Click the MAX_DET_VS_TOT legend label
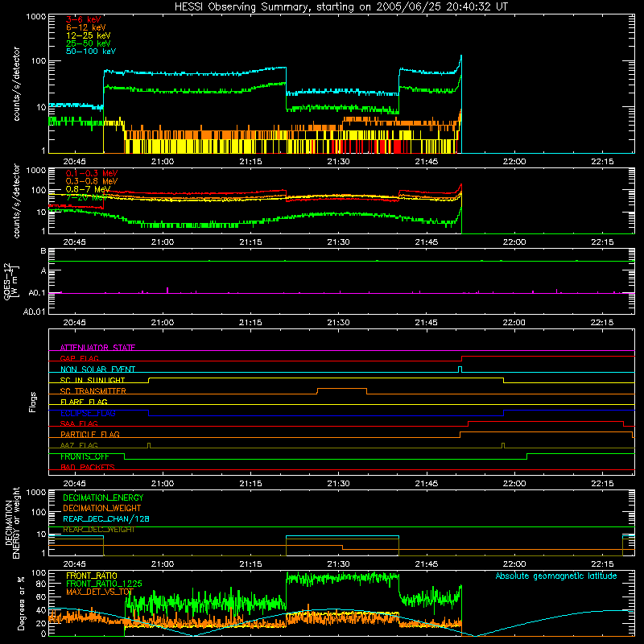This screenshot has width=644, height=644. click(100, 592)
